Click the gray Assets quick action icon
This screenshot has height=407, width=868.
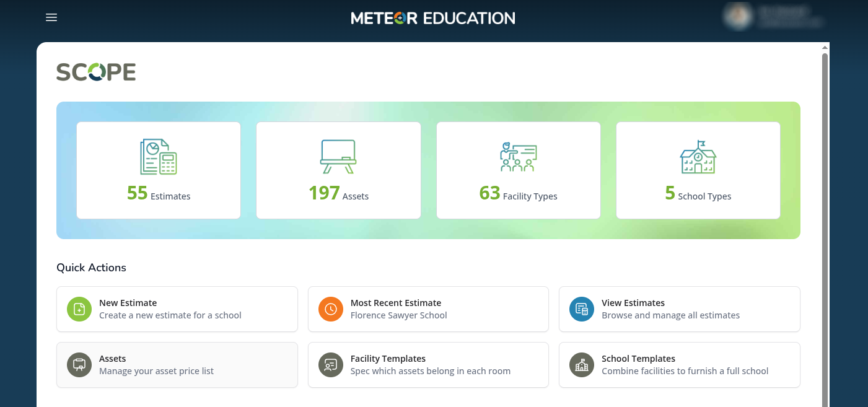pos(79,365)
